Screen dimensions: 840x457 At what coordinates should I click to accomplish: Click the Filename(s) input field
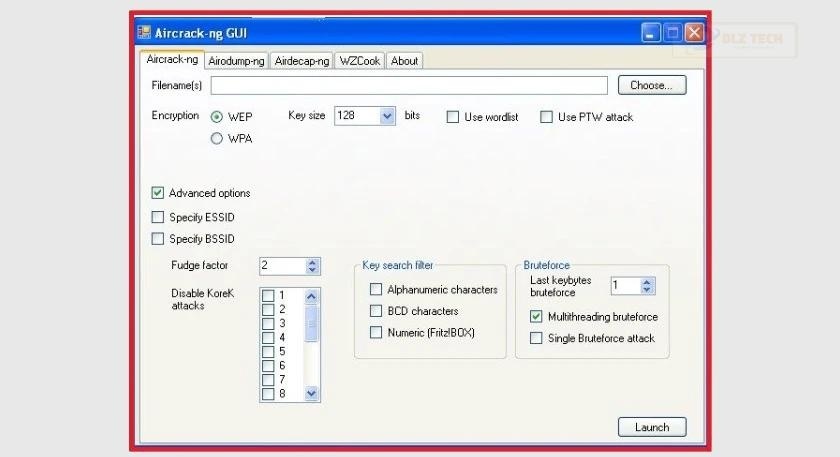(409, 85)
